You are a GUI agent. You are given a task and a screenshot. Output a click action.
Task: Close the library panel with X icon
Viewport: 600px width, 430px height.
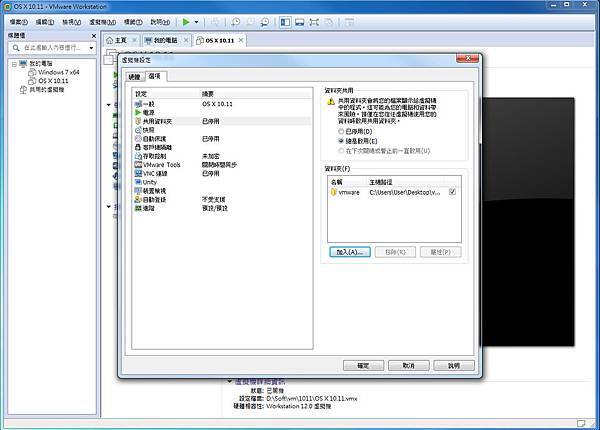pos(94,36)
